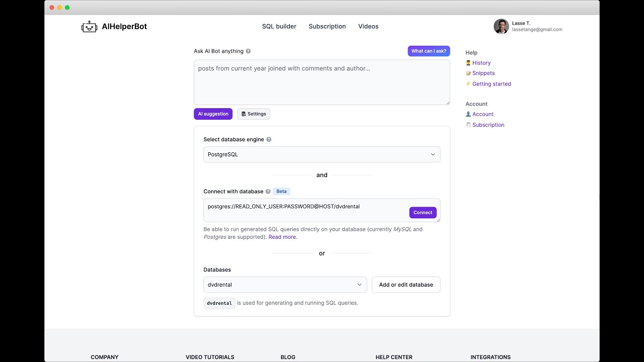Open the History link
Screen dimensions: 644x362
[481, 63]
